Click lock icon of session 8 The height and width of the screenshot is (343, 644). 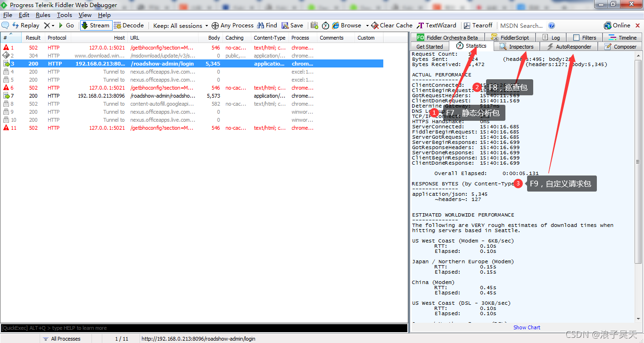coord(6,104)
